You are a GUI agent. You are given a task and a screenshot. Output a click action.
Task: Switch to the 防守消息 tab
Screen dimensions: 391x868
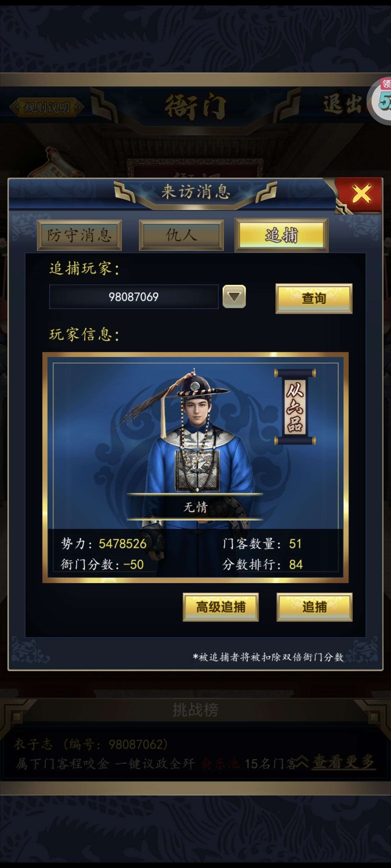pyautogui.click(x=79, y=235)
